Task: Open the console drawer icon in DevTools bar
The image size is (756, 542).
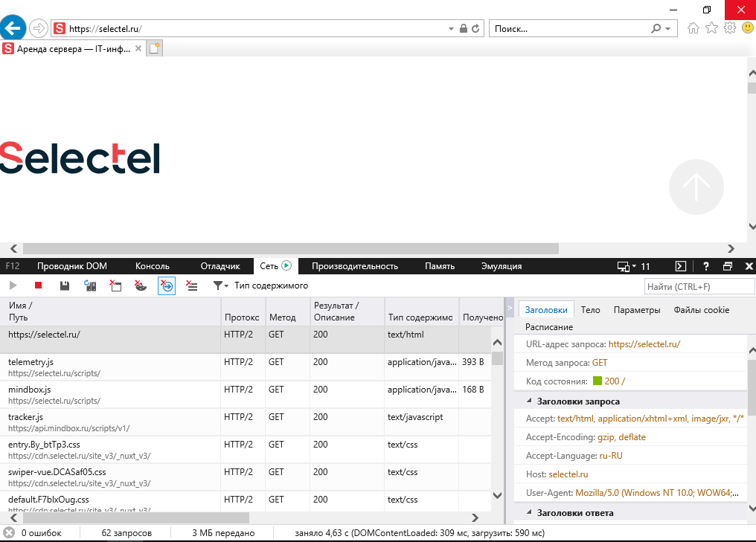Action: pyautogui.click(x=680, y=266)
